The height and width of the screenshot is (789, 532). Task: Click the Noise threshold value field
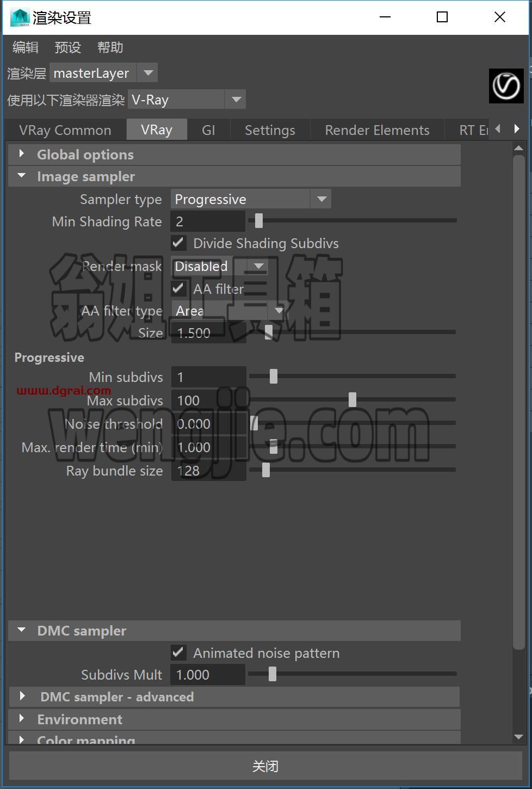pyautogui.click(x=208, y=424)
